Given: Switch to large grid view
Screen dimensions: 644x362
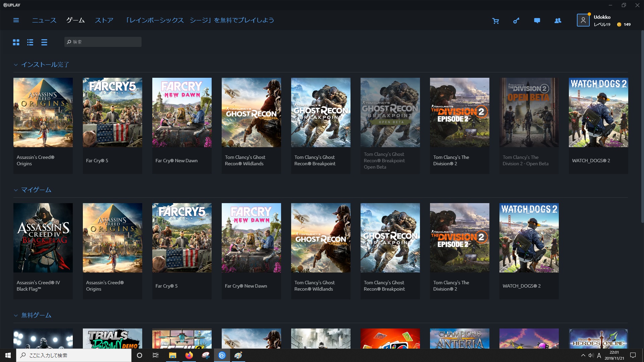Looking at the screenshot, I should coord(16,42).
